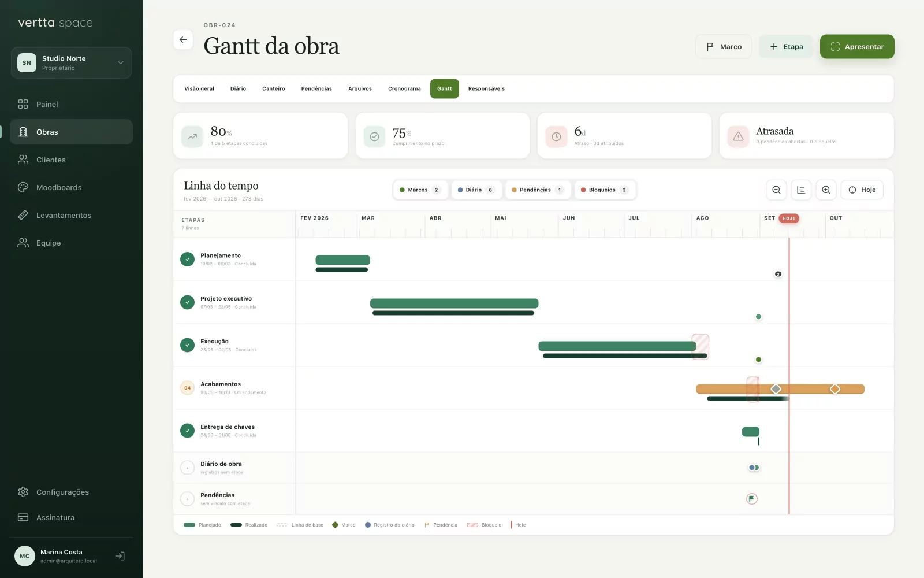Image resolution: width=924 pixels, height=578 pixels.
Task: Toggle the Diário filter chip
Action: 477,190
